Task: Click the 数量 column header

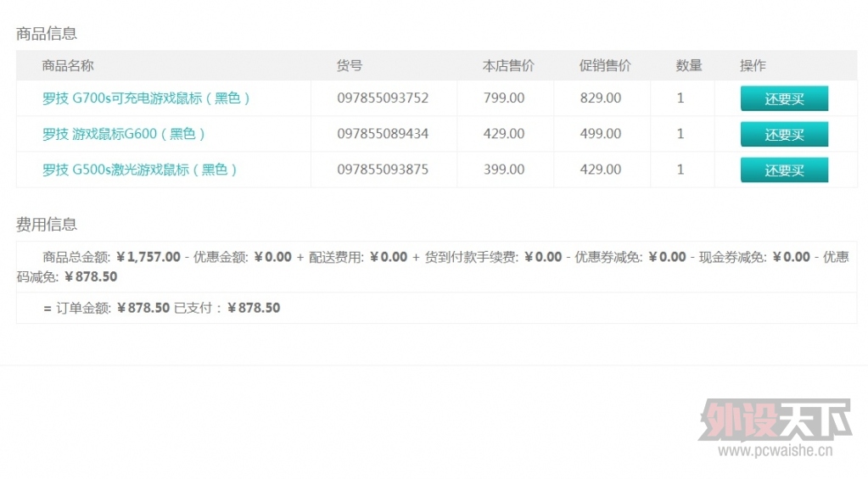Action: pyautogui.click(x=689, y=66)
